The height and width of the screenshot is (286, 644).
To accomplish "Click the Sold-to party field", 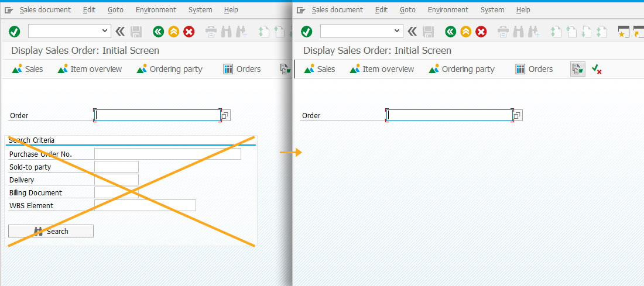I will click(x=117, y=167).
